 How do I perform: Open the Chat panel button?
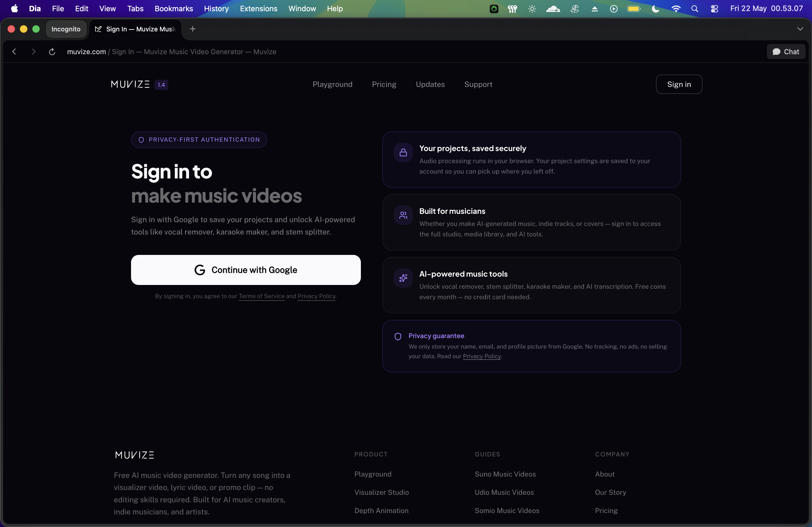point(786,52)
